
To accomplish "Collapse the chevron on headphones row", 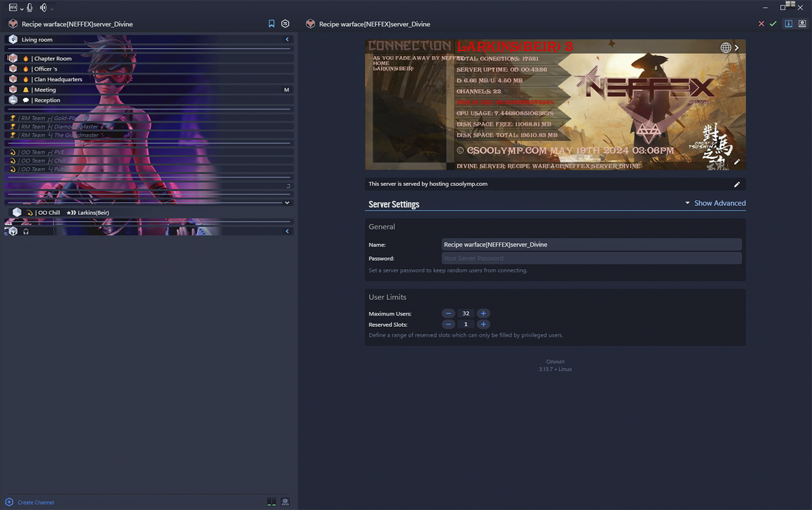I will click(x=287, y=231).
